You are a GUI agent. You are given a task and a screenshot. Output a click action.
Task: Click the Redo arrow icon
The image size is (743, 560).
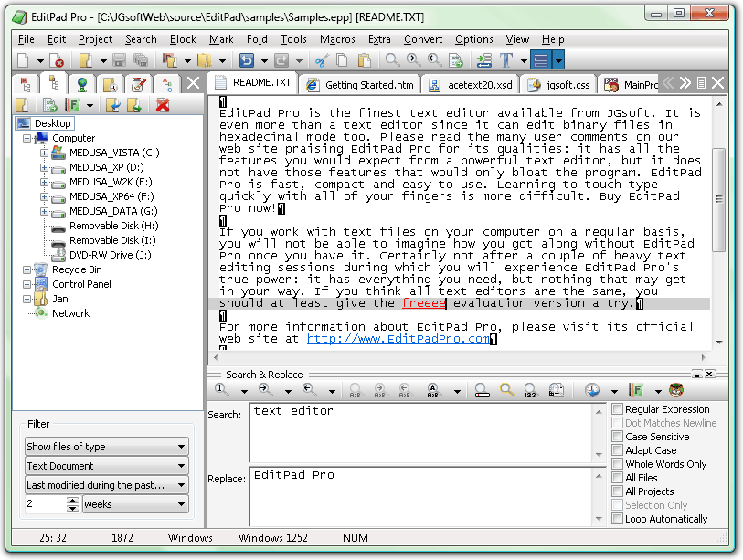tap(281, 60)
